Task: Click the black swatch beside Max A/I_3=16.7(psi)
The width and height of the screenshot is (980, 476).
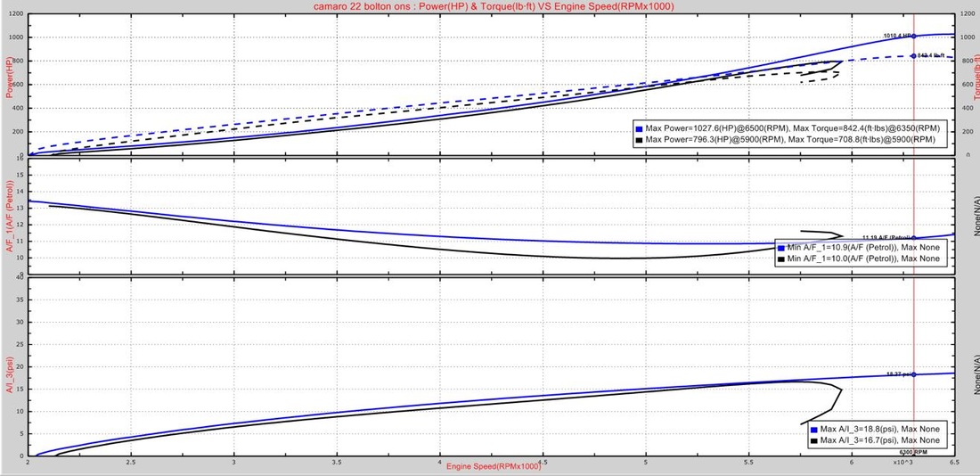Action: [813, 440]
